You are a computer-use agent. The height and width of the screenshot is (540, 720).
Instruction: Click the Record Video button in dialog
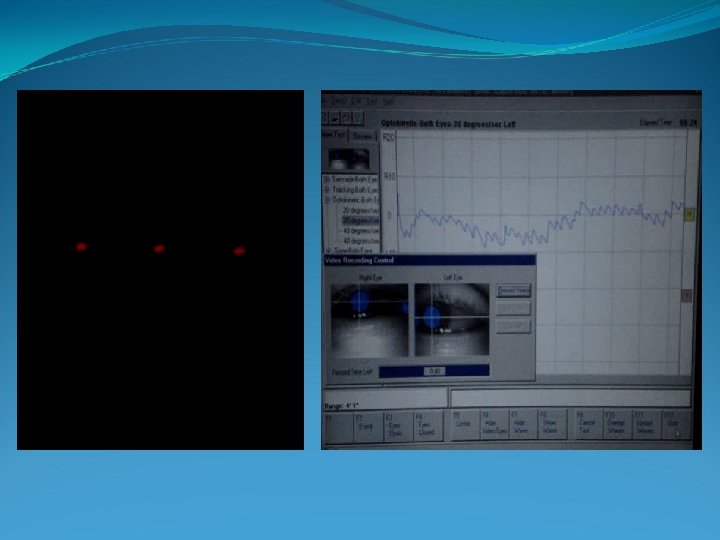513,291
